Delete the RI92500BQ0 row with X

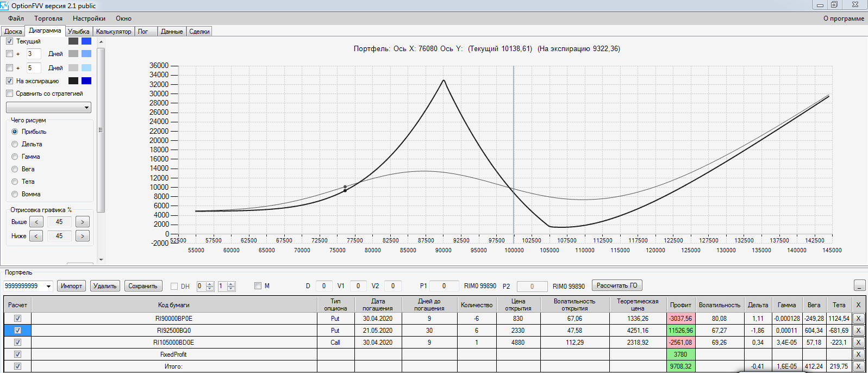[x=858, y=331]
